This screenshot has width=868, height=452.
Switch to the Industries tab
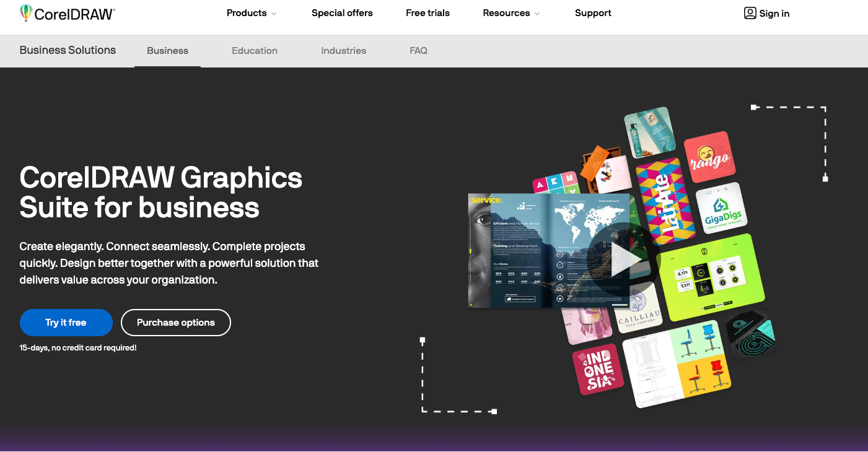pos(344,51)
